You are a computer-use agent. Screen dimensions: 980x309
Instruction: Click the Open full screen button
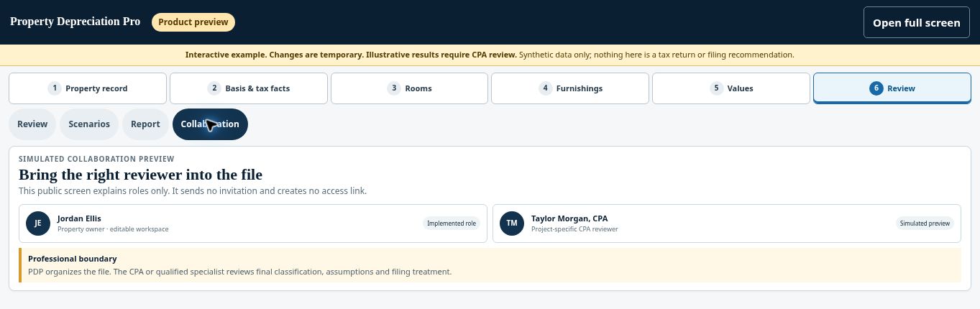click(x=916, y=22)
